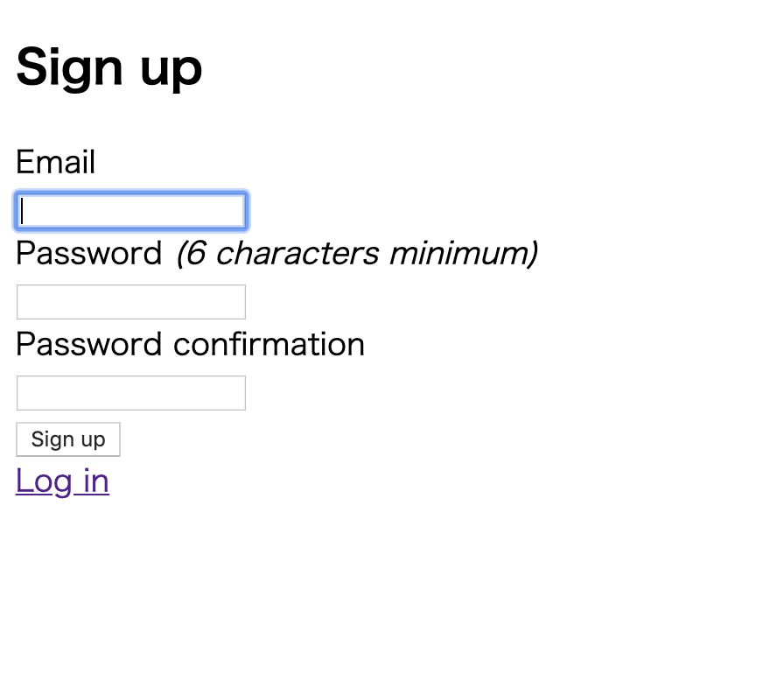Click the "Sign up" page heading
This screenshot has height=681, width=784.
tap(109, 67)
